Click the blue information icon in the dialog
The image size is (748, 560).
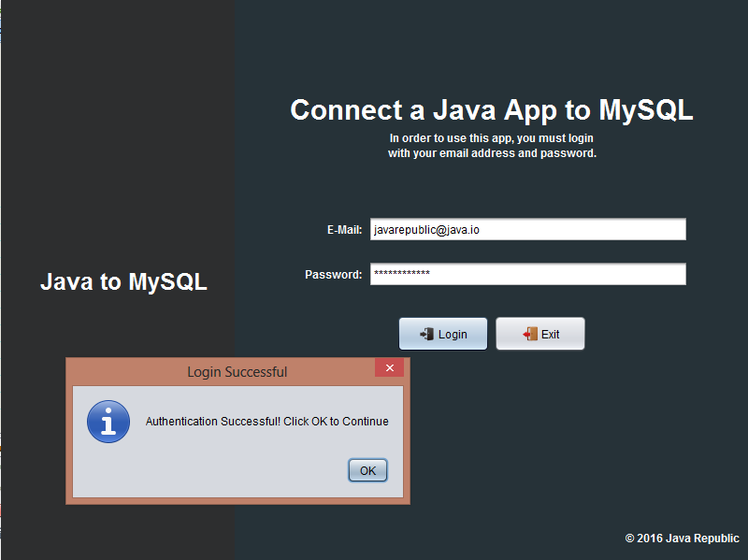pyautogui.click(x=108, y=421)
